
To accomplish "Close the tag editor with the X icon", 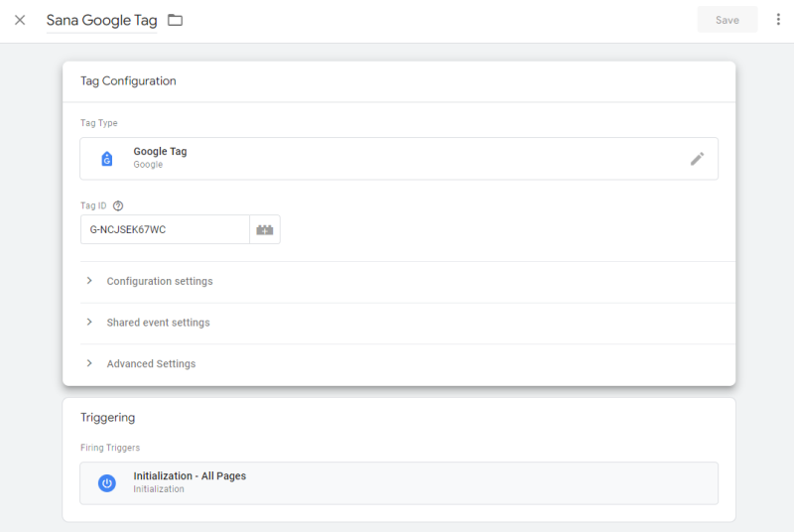I will (20, 20).
